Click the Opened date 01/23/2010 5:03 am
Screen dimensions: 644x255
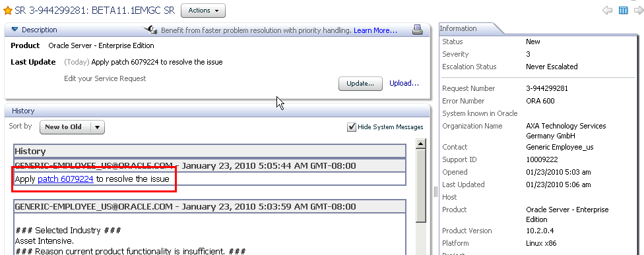(559, 172)
